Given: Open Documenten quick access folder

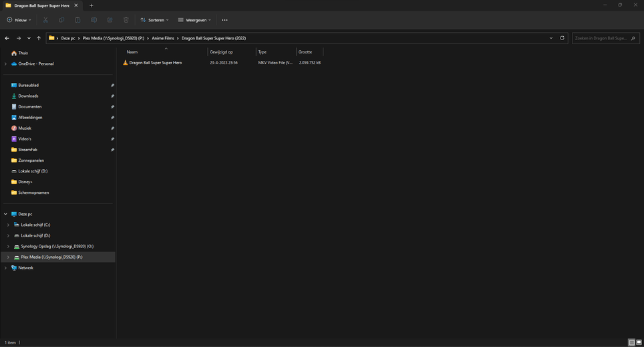Looking at the screenshot, I should [29, 106].
